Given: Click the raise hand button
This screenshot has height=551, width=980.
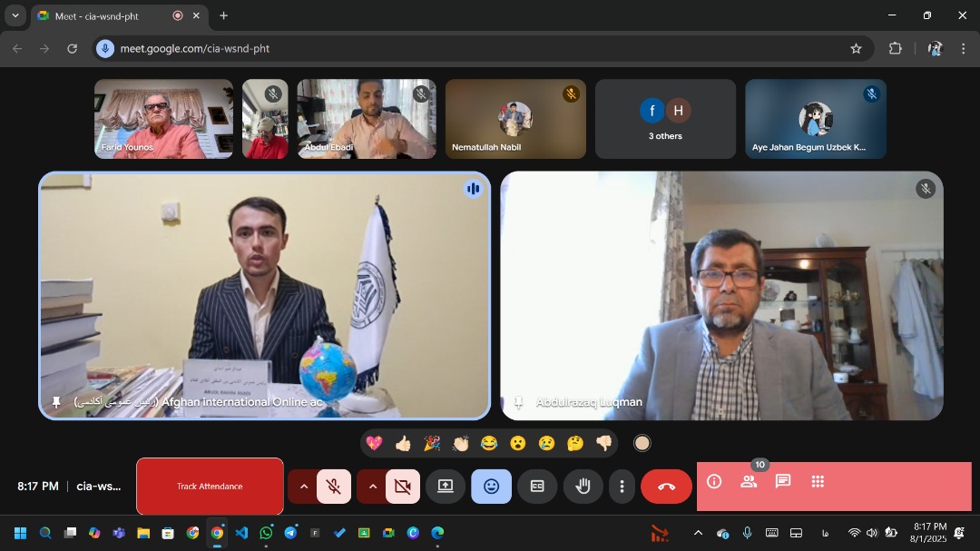Looking at the screenshot, I should (583, 487).
